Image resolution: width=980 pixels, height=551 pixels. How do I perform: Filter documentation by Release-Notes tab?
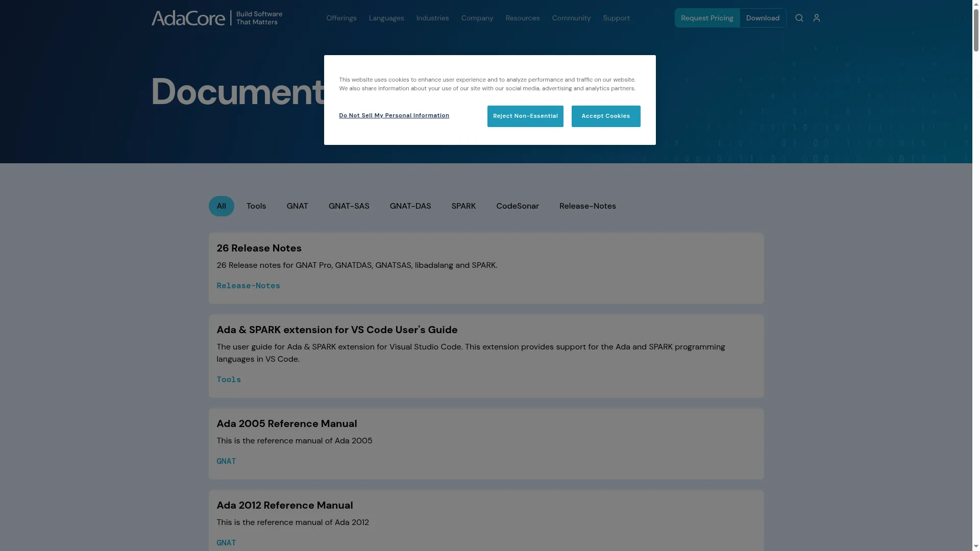[587, 206]
